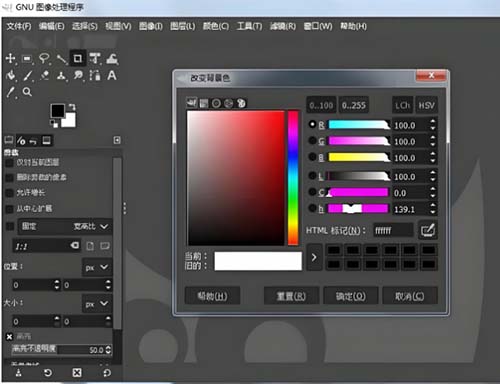Select the G channel radio button

pos(312,140)
